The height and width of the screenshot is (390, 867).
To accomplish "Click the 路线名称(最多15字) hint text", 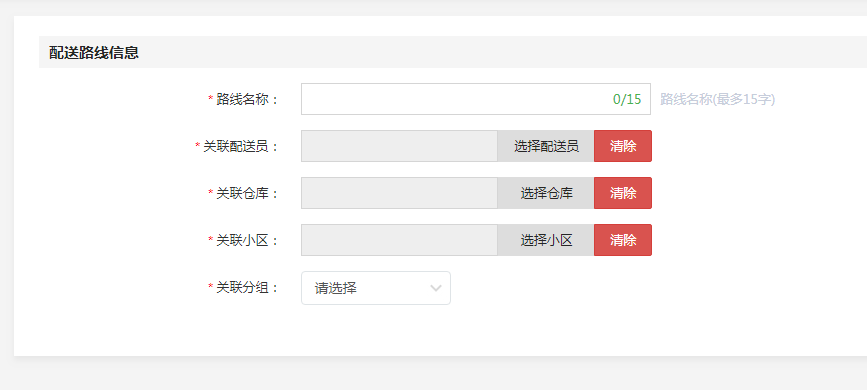I will coord(718,100).
